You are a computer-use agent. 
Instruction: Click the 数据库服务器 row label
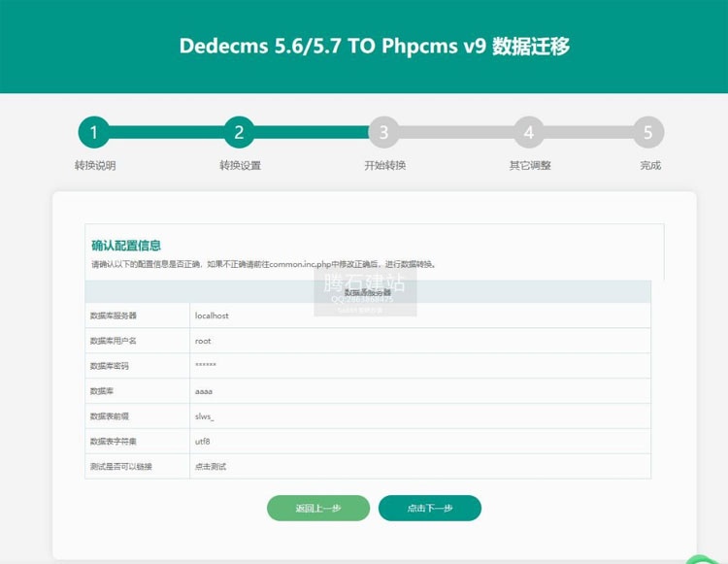(x=114, y=315)
